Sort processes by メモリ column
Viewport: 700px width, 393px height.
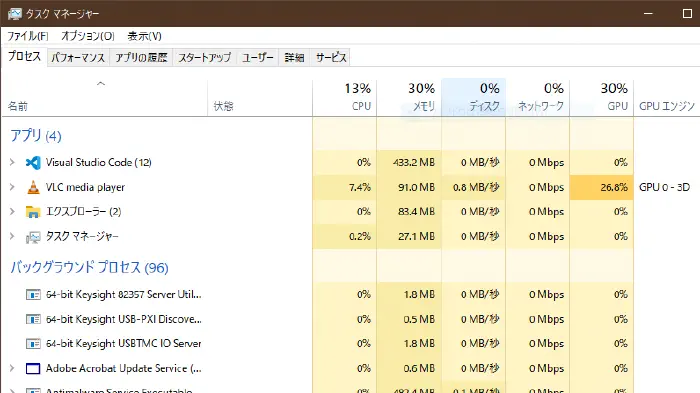point(409,97)
